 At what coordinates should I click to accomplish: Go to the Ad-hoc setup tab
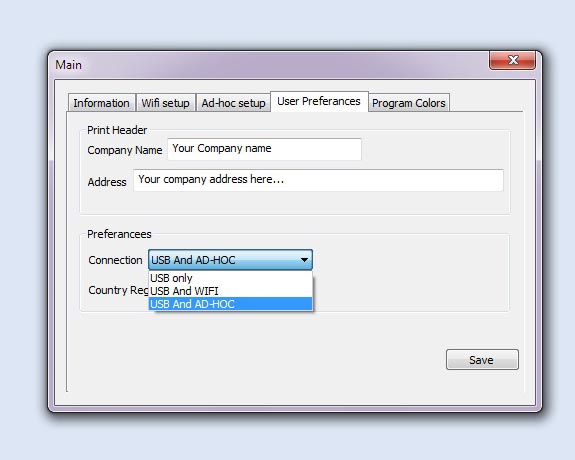coord(233,103)
